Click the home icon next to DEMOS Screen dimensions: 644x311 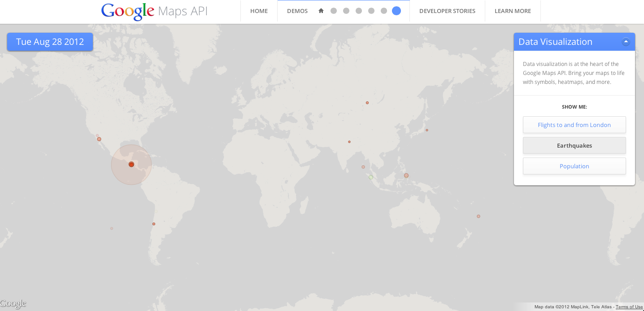point(321,11)
